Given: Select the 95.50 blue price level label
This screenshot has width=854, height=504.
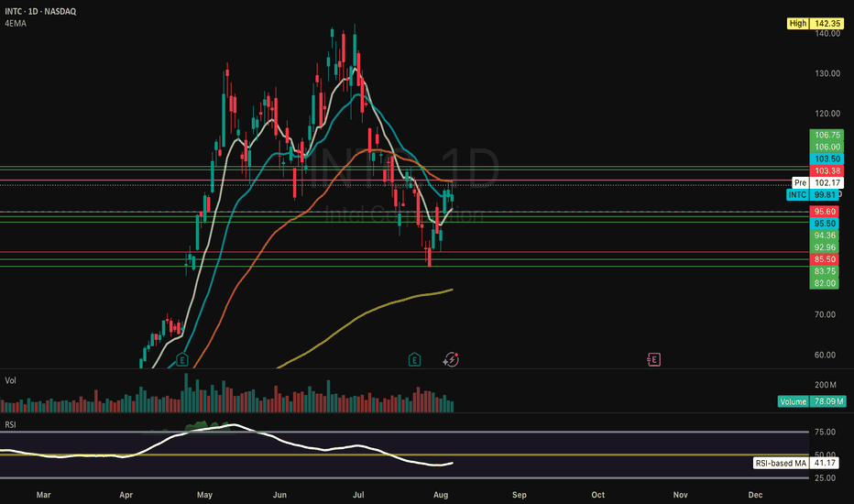Looking at the screenshot, I should coord(824,224).
